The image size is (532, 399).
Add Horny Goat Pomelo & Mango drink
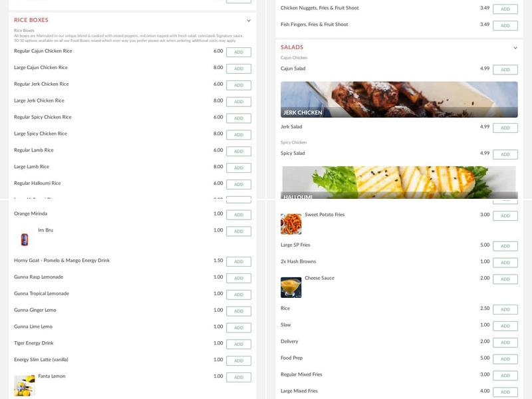point(238,260)
